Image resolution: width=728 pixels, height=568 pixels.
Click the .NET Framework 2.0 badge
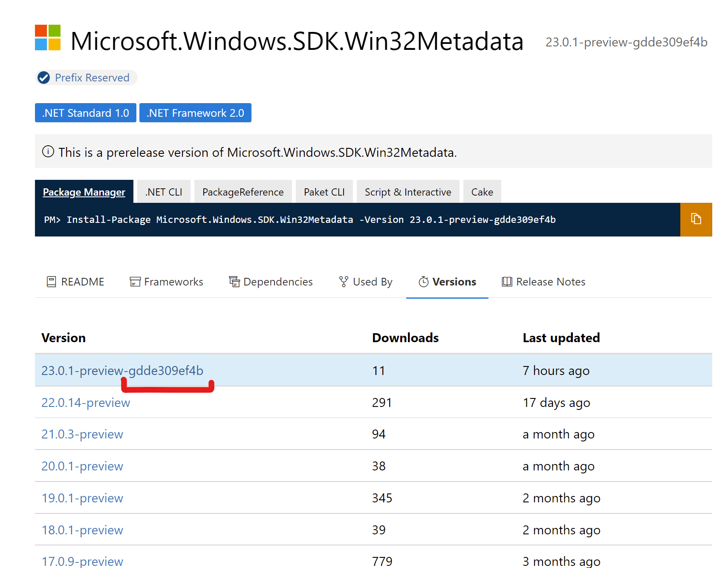(x=195, y=112)
